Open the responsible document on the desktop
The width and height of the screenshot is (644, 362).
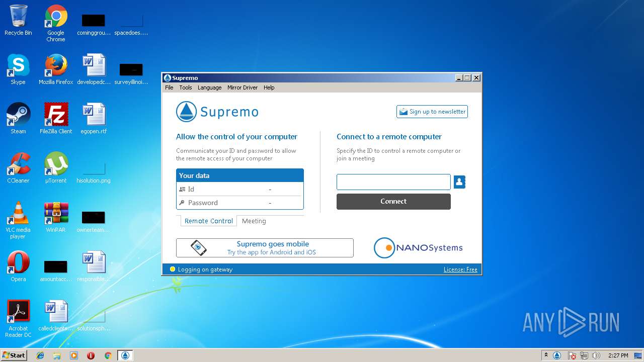click(x=94, y=266)
